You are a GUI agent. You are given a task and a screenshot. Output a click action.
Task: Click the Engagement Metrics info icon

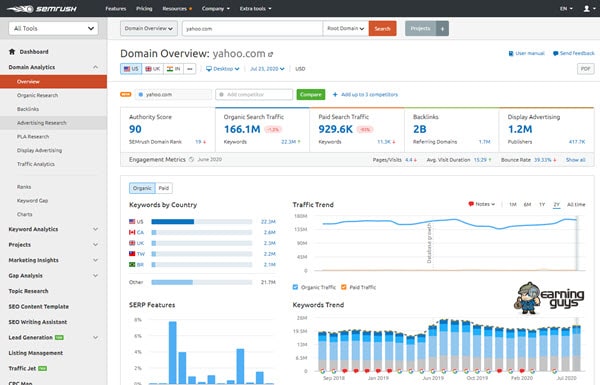click(191, 160)
